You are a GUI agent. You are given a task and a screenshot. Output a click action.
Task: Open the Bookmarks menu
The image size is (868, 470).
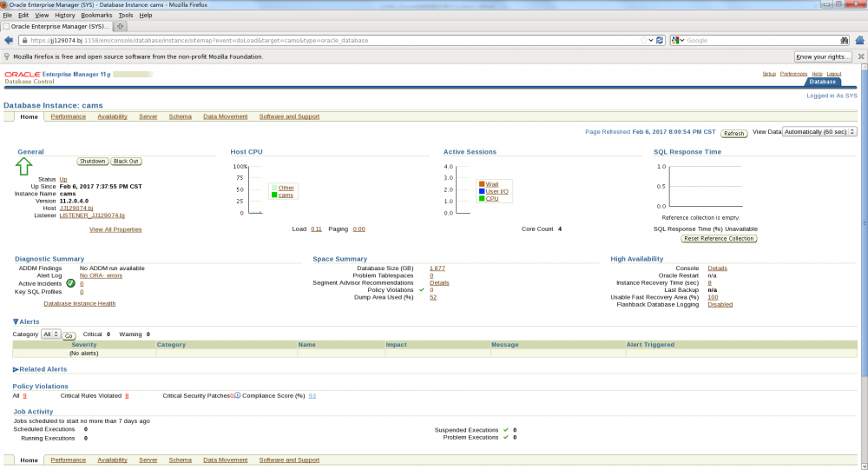click(96, 15)
